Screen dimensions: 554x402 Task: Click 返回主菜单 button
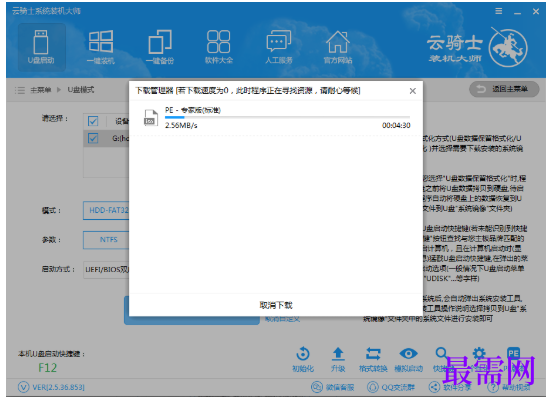pos(504,89)
